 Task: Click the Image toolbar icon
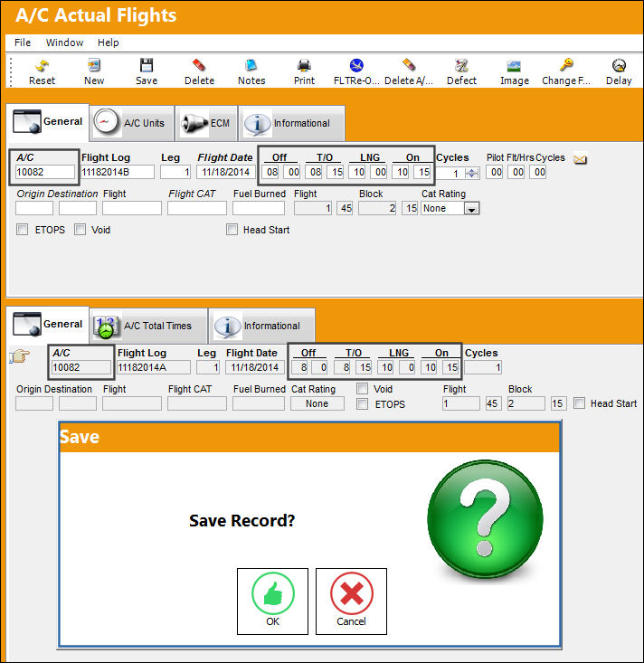click(x=514, y=66)
